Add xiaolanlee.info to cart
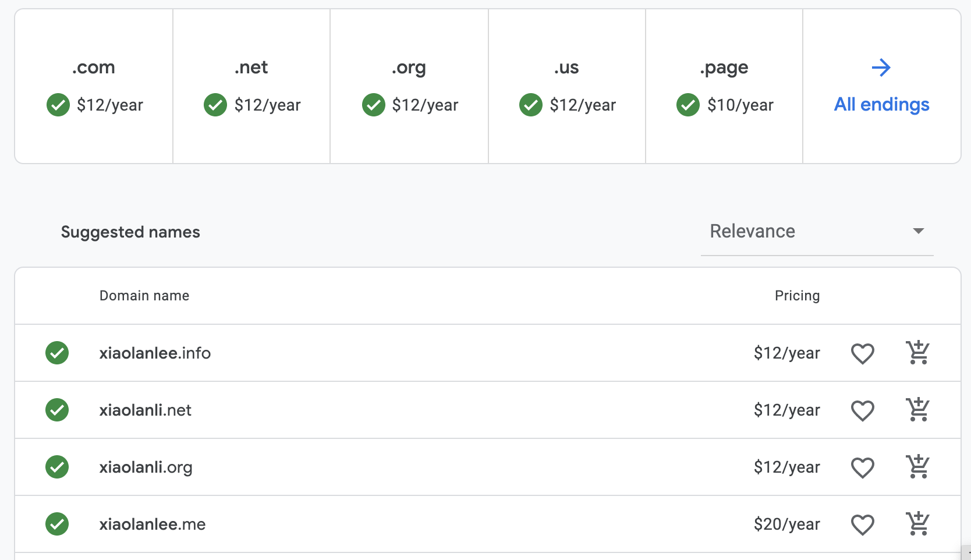The width and height of the screenshot is (971, 560). 918,353
